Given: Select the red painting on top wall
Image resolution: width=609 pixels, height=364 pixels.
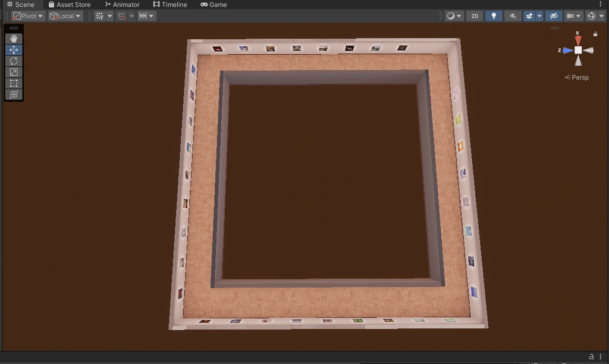Looking at the screenshot, I should pyautogui.click(x=218, y=49).
